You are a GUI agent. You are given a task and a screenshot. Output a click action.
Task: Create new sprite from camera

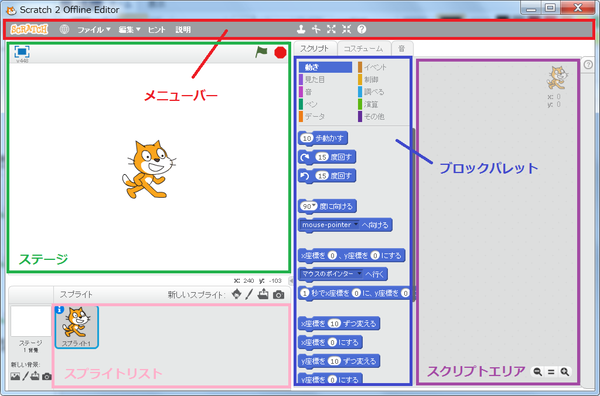point(279,295)
